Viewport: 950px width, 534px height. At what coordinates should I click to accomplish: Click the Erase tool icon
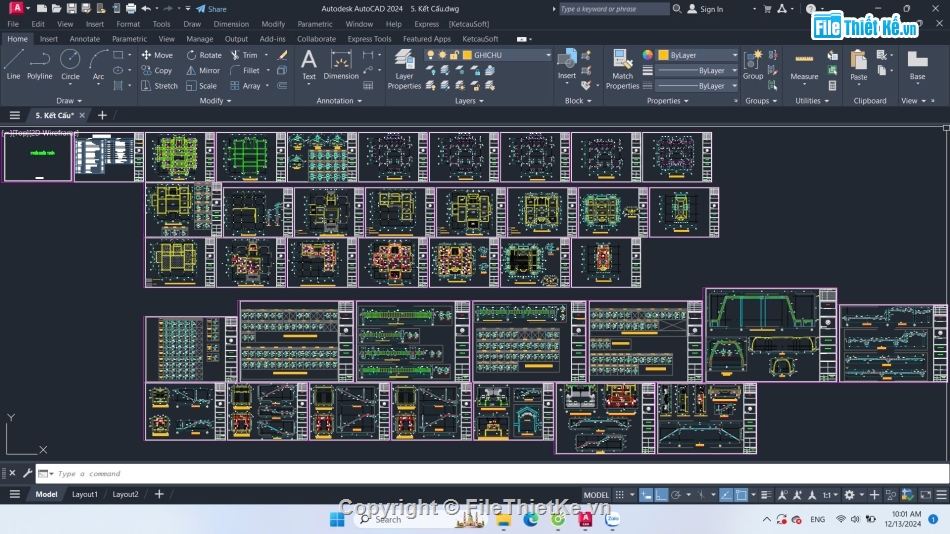282,55
